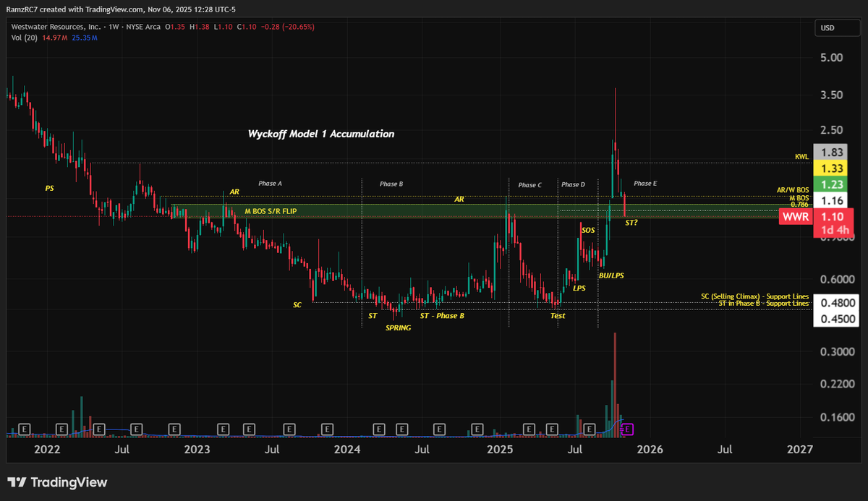Click the AR/W BOS line label
Viewport: 868px width, 501px height.
[792, 190]
